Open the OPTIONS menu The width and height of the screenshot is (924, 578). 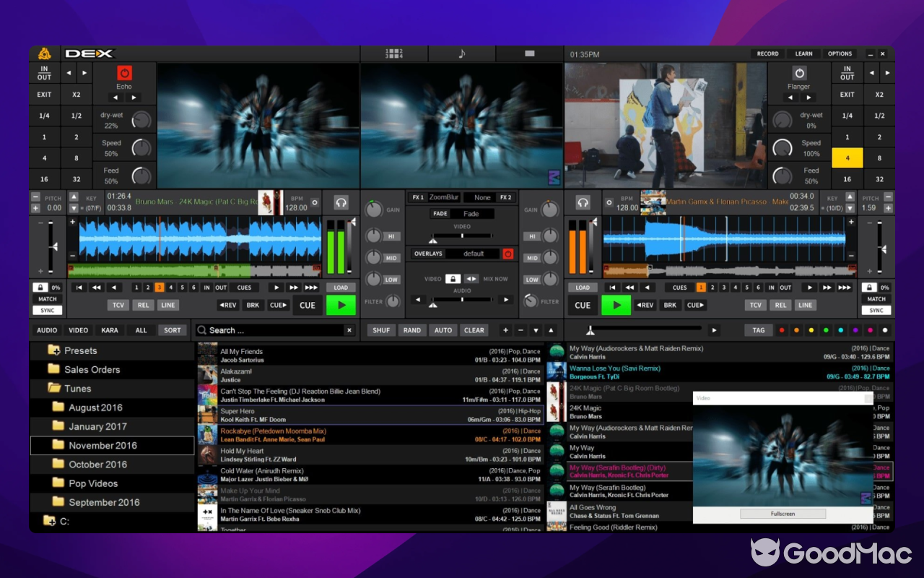pyautogui.click(x=840, y=53)
